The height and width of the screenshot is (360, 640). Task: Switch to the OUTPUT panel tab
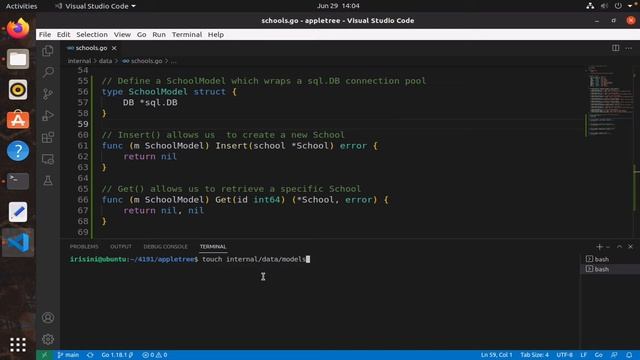pyautogui.click(x=121, y=247)
